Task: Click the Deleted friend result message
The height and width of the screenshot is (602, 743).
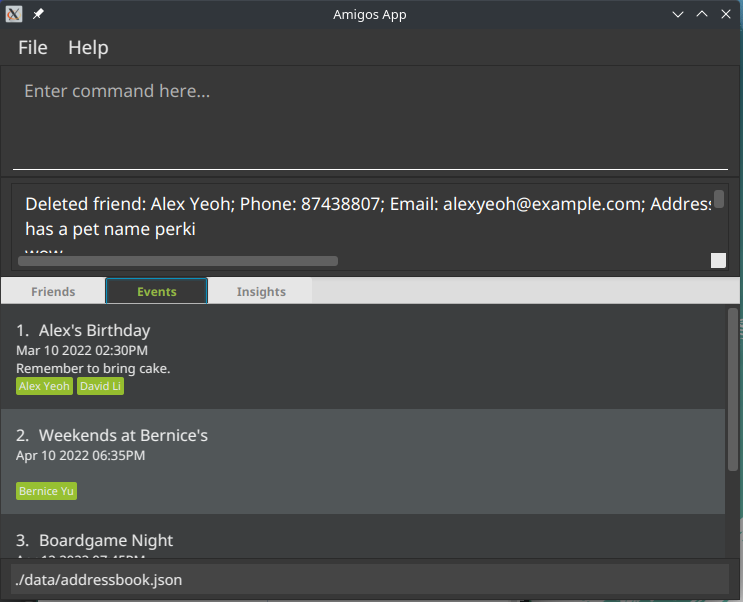Action: (368, 204)
